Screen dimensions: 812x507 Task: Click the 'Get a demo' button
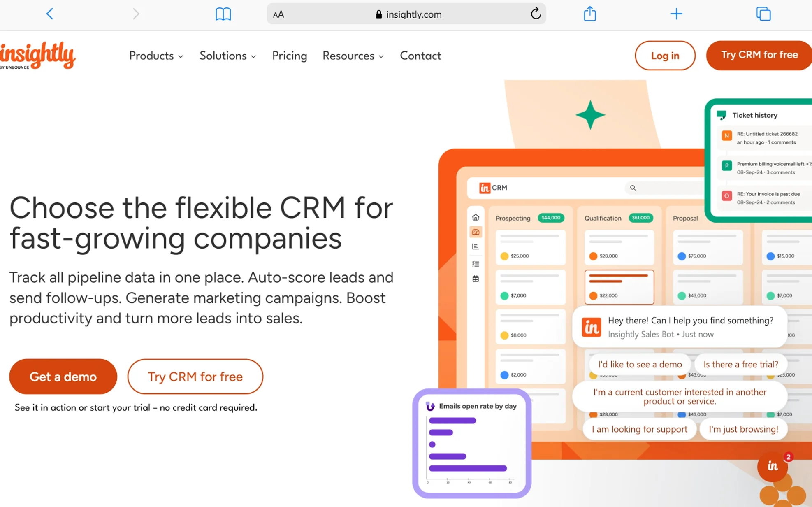(63, 377)
